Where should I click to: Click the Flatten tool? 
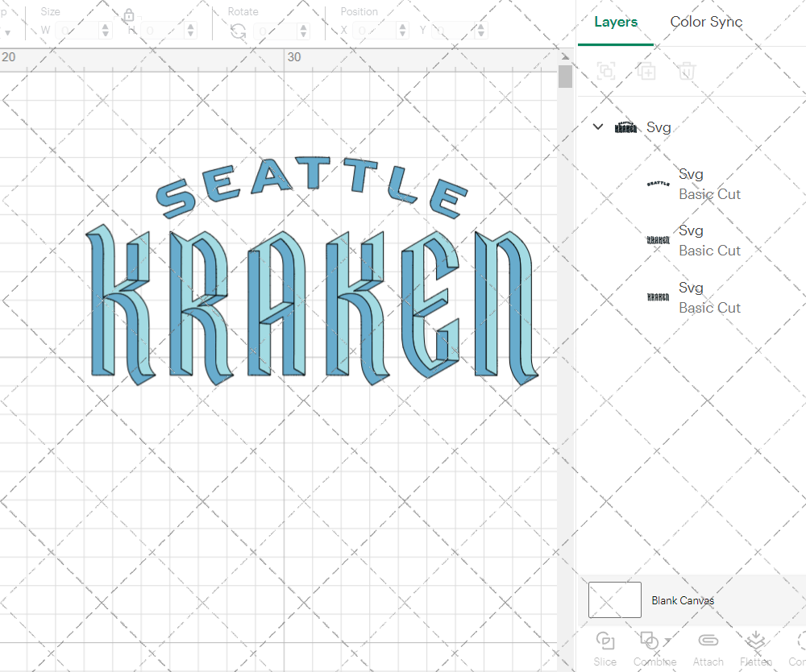pos(756,649)
